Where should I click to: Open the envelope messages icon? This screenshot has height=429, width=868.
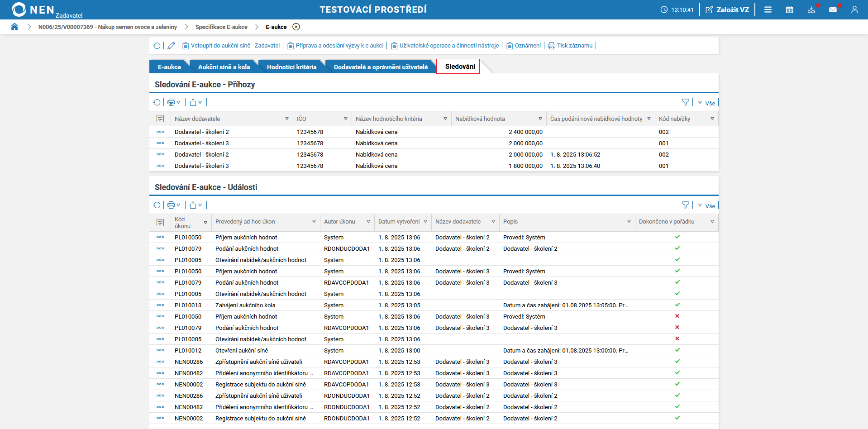833,10
